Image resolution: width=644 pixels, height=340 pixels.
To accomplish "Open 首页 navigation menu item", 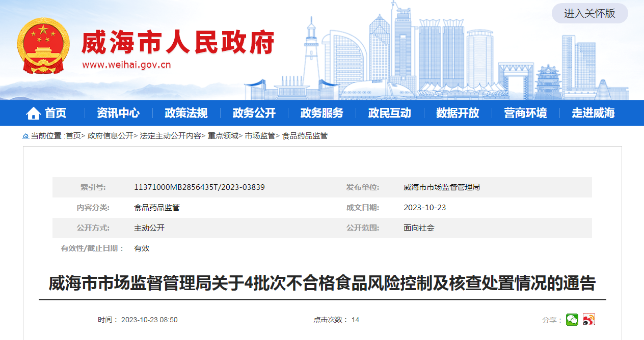I will click(56, 113).
